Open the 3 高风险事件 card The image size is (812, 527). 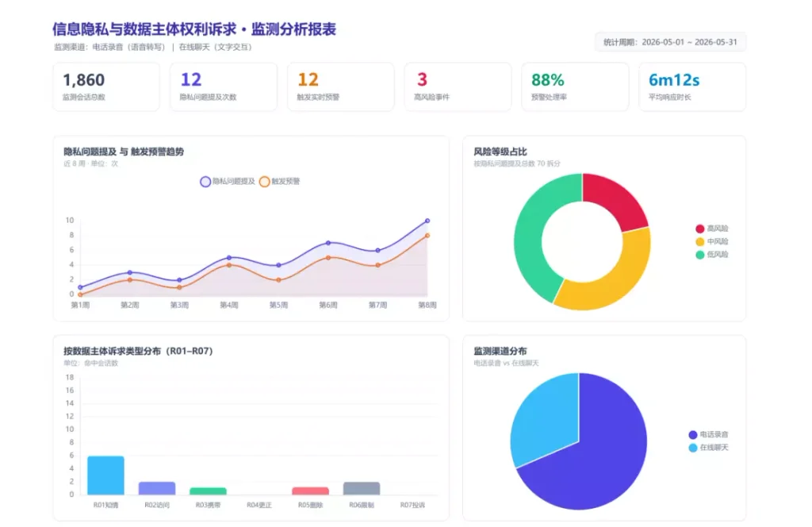[458, 87]
